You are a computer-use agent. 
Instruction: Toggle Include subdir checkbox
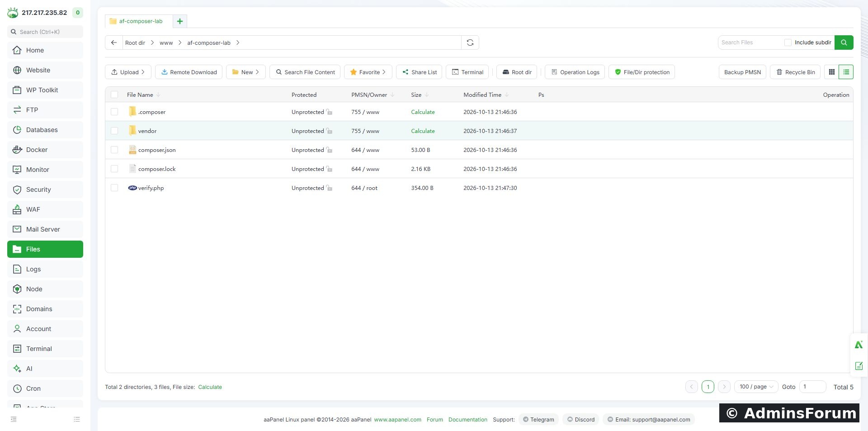788,43
